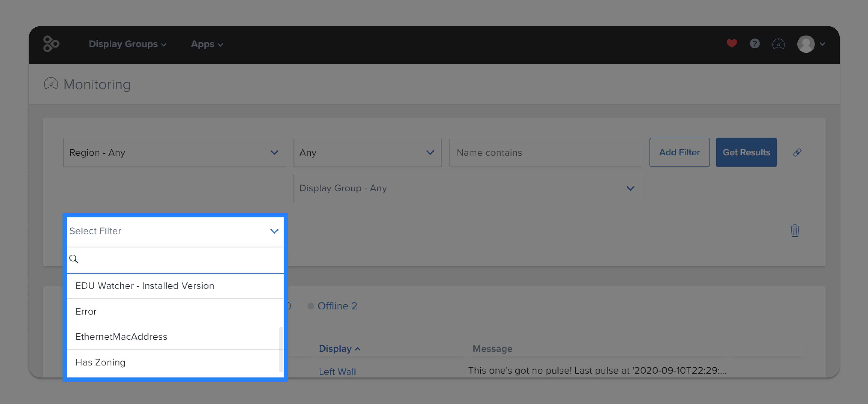The width and height of the screenshot is (868, 404).
Task: Click the monitoring gauge icon in header
Action: pyautogui.click(x=778, y=44)
